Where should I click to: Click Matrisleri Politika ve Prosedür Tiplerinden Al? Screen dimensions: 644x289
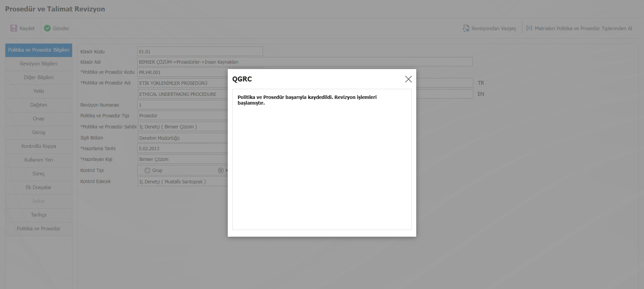tap(583, 28)
